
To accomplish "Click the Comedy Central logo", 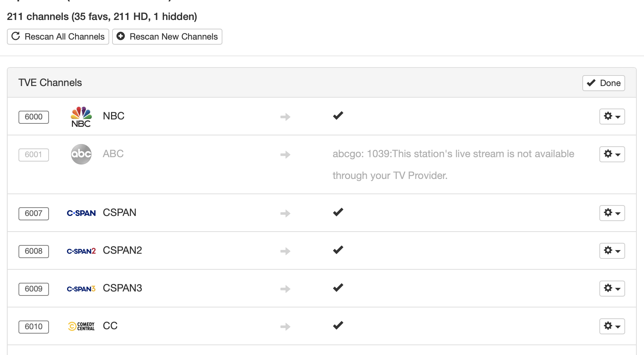I will coord(81,326).
